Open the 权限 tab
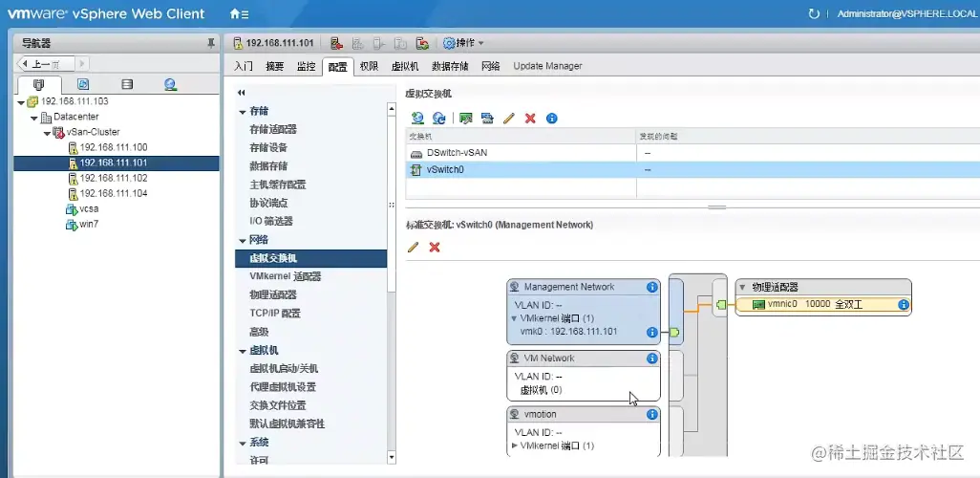This screenshot has width=980, height=478. click(369, 66)
